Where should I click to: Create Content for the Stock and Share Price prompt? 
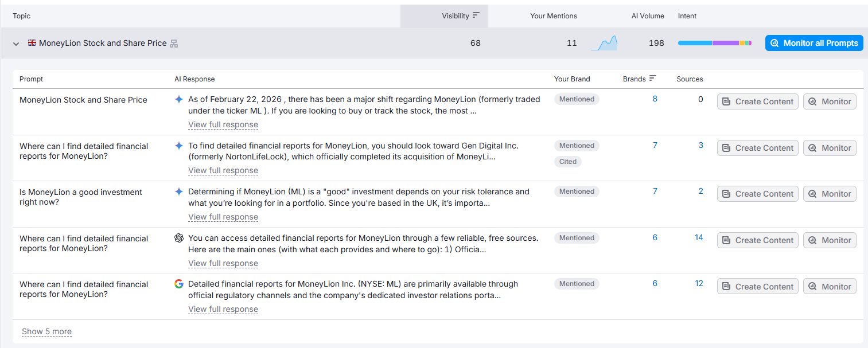point(758,101)
